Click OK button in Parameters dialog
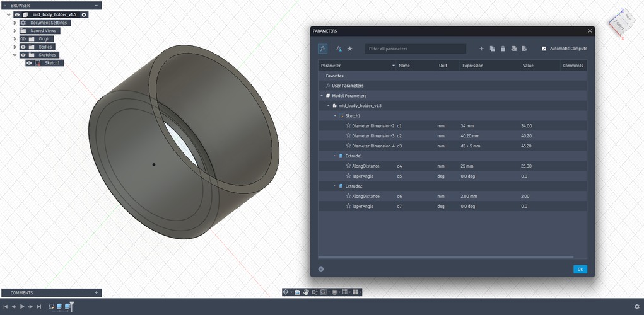This screenshot has width=644, height=315. tap(580, 269)
